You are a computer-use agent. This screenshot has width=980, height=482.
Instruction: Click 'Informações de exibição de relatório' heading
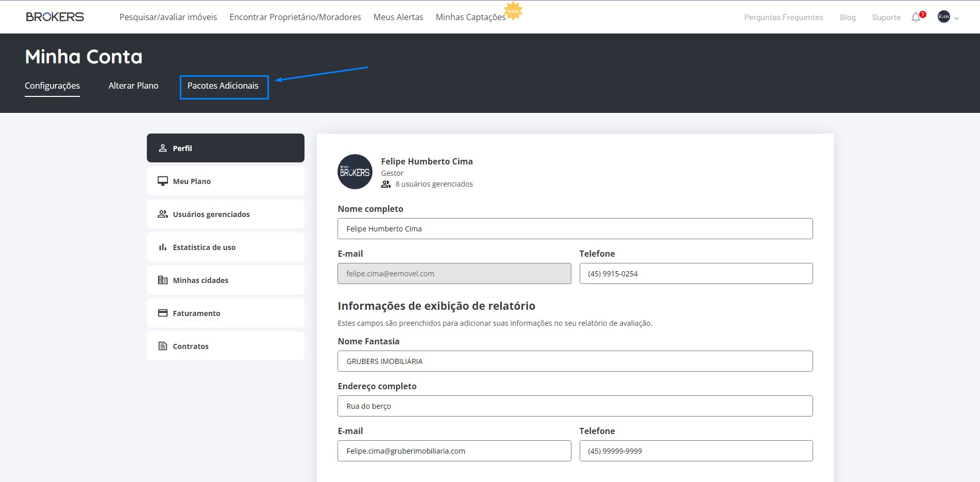(436, 306)
